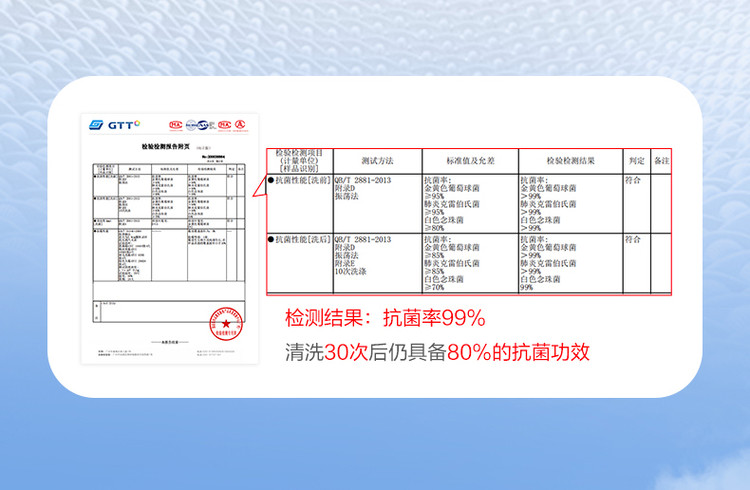Click the text 清洗30次后仍具备80%的抗菌功效
The width and height of the screenshot is (750, 490).
pyautogui.click(x=437, y=352)
